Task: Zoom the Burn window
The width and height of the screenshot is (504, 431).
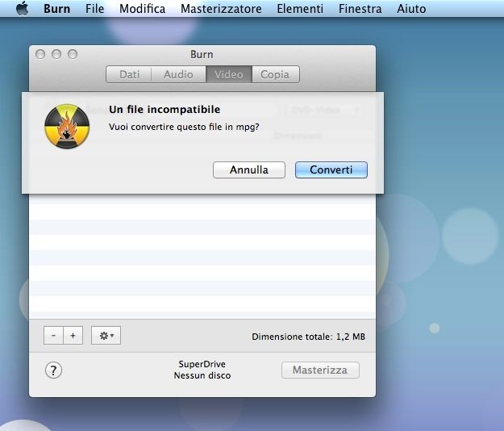Action: [73, 54]
